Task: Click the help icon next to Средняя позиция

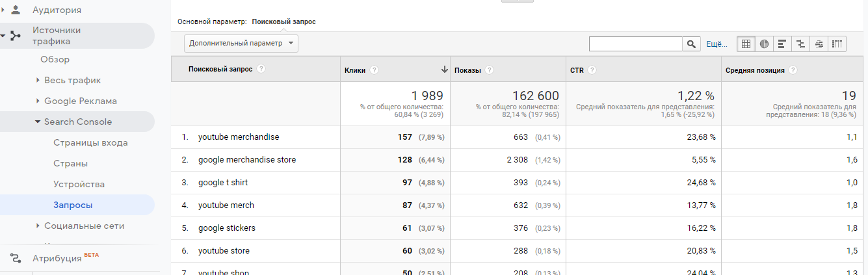Action: (793, 70)
